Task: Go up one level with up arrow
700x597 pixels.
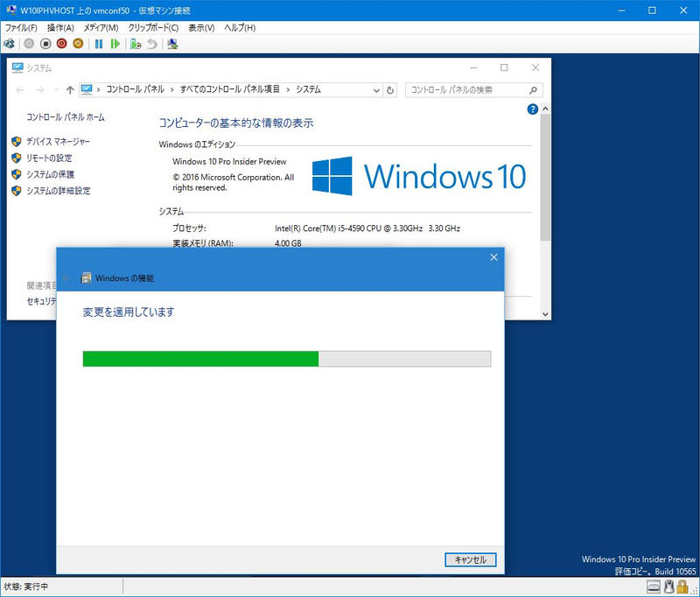Action: tap(70, 90)
